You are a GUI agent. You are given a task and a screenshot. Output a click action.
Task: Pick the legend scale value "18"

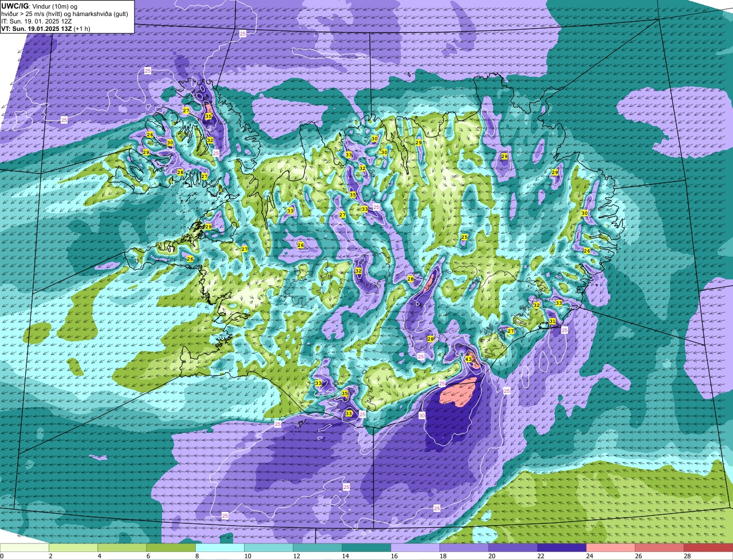(442, 556)
